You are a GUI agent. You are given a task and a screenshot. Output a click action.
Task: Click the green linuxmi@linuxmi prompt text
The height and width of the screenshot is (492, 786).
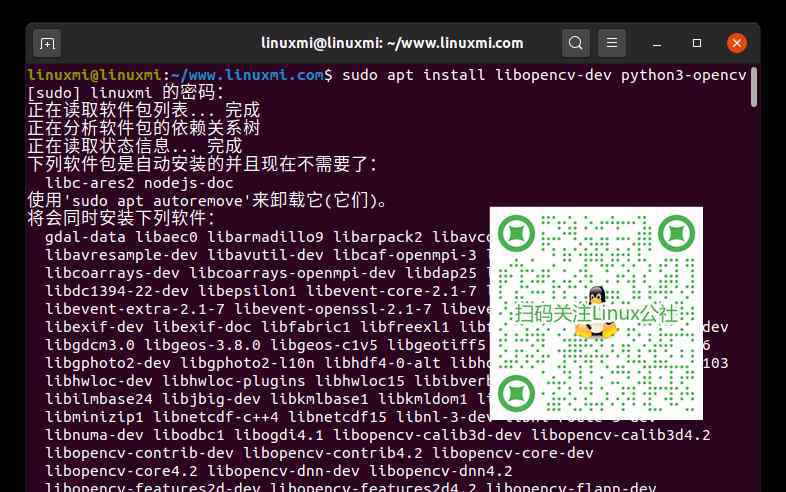pyautogui.click(x=94, y=75)
